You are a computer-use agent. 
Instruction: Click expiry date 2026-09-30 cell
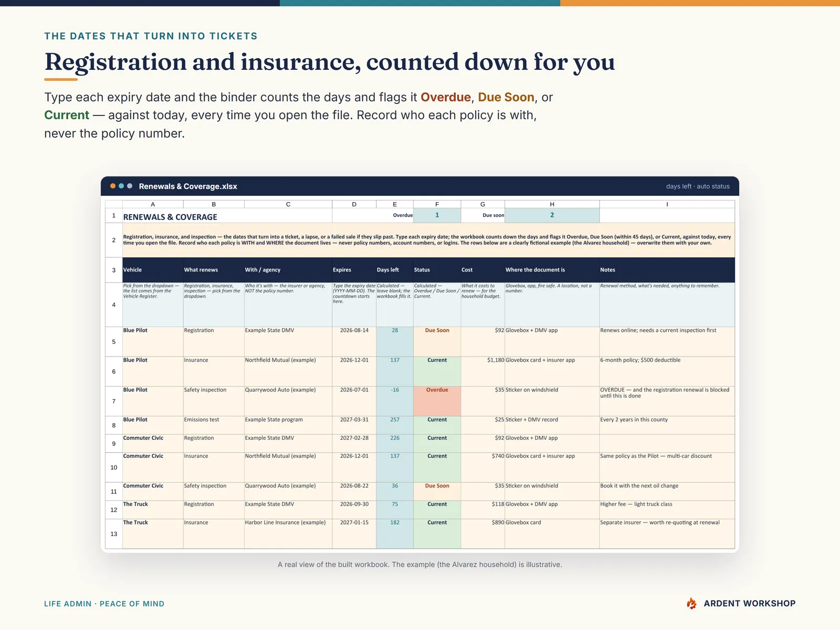tap(354, 510)
